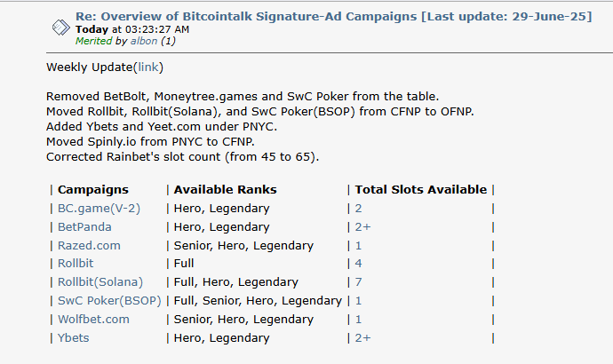Open the BetPanda campaign link
The image size is (613, 364).
(x=84, y=227)
